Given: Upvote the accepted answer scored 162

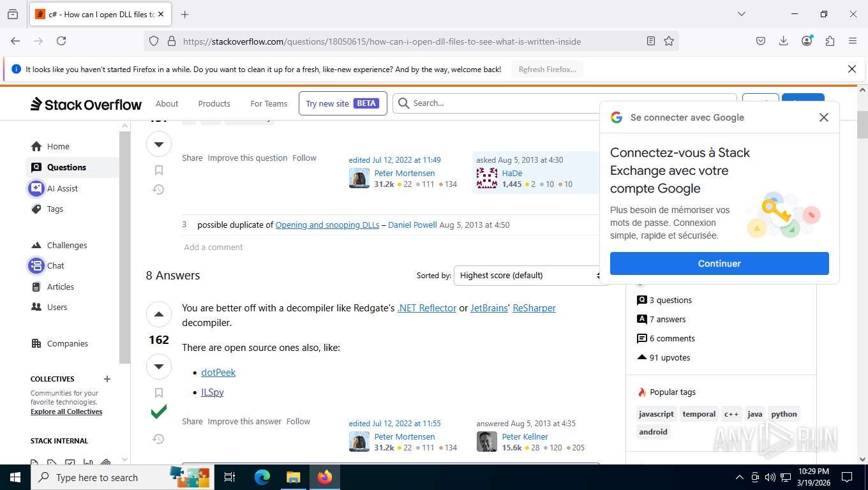Looking at the screenshot, I should pos(159,314).
